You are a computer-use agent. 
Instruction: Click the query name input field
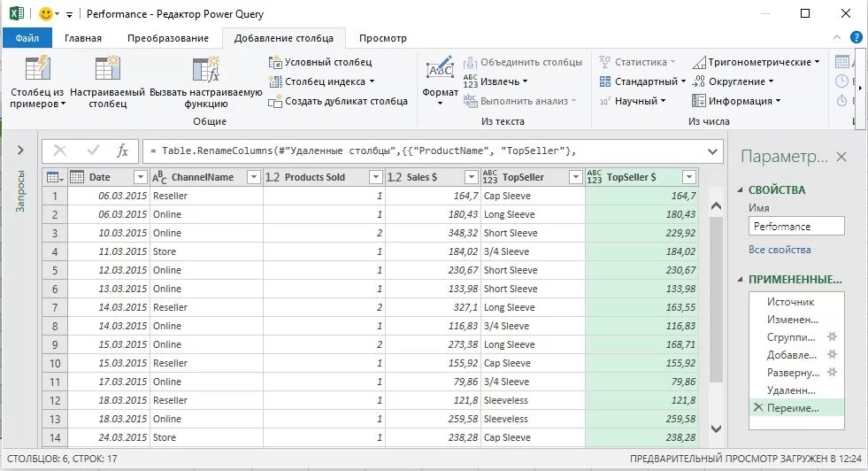(x=796, y=227)
